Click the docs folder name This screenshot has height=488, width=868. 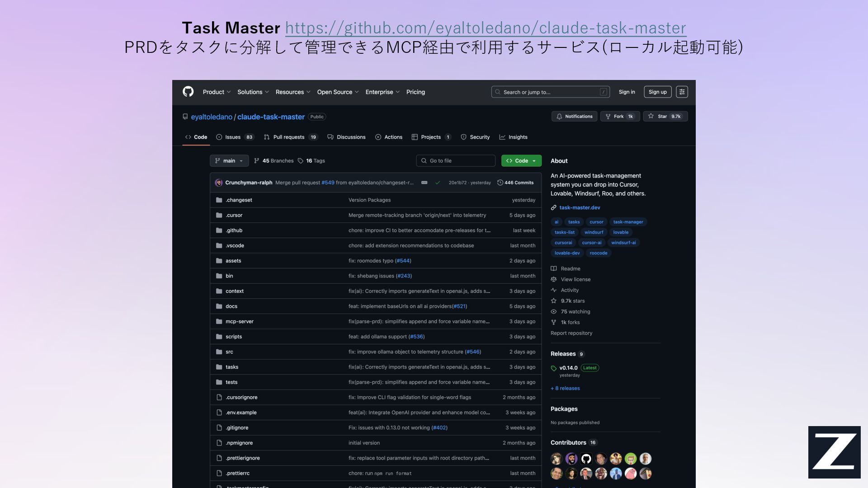tap(231, 306)
